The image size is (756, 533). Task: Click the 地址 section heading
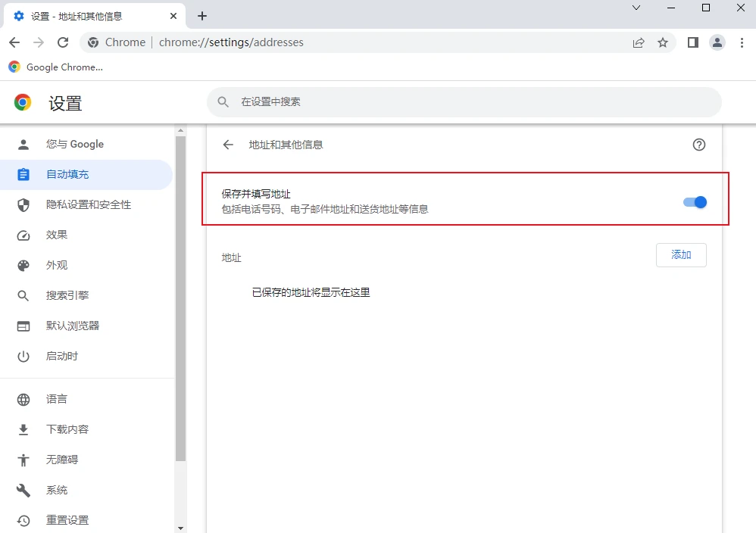click(232, 258)
